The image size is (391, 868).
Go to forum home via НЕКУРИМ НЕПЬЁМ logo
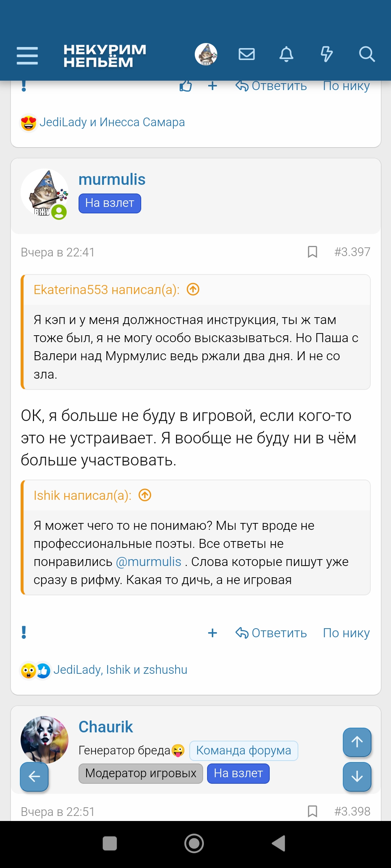[x=105, y=55]
